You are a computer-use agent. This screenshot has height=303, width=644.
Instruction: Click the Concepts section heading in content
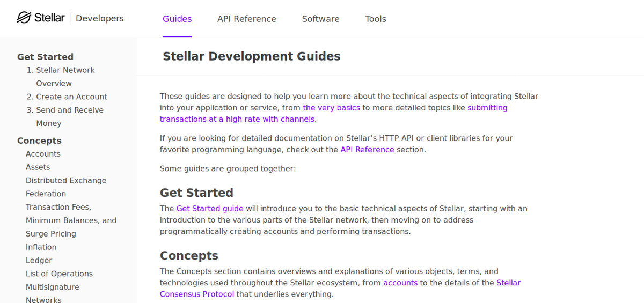[x=189, y=255]
